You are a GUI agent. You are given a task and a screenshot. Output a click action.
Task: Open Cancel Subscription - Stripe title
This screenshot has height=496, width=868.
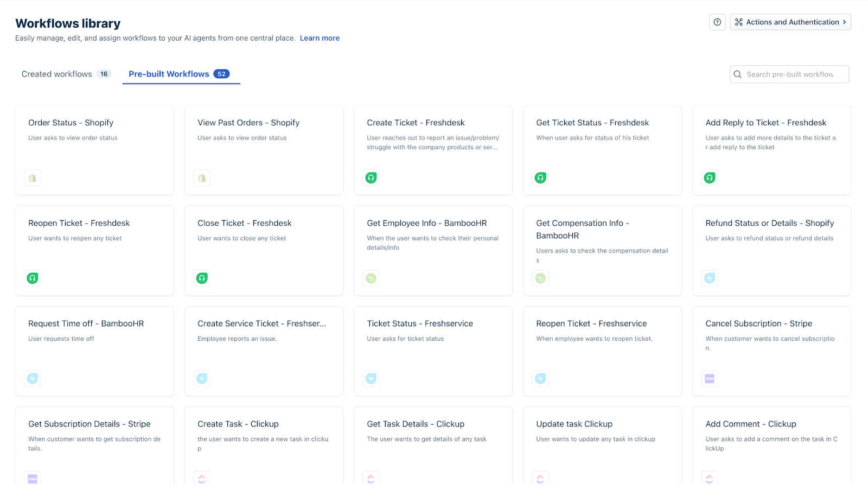click(x=759, y=323)
